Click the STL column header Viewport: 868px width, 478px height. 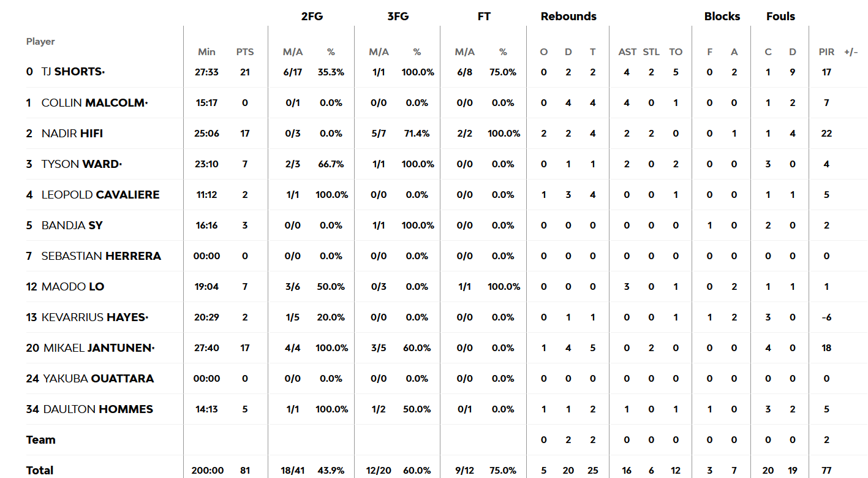(651, 52)
